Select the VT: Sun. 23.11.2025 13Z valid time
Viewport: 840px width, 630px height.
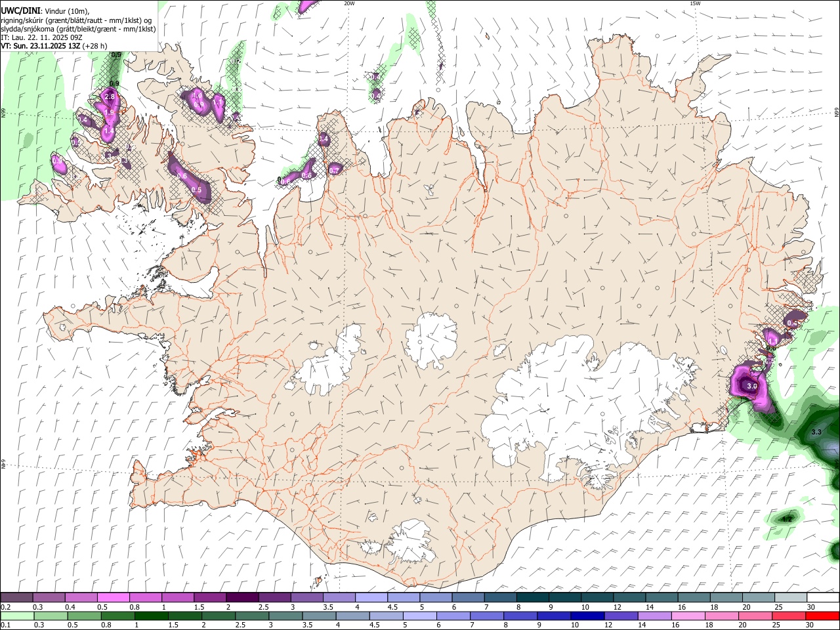tap(39, 46)
